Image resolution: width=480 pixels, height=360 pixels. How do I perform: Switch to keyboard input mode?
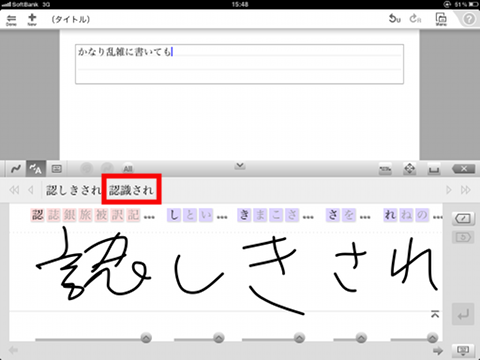[x=57, y=169]
